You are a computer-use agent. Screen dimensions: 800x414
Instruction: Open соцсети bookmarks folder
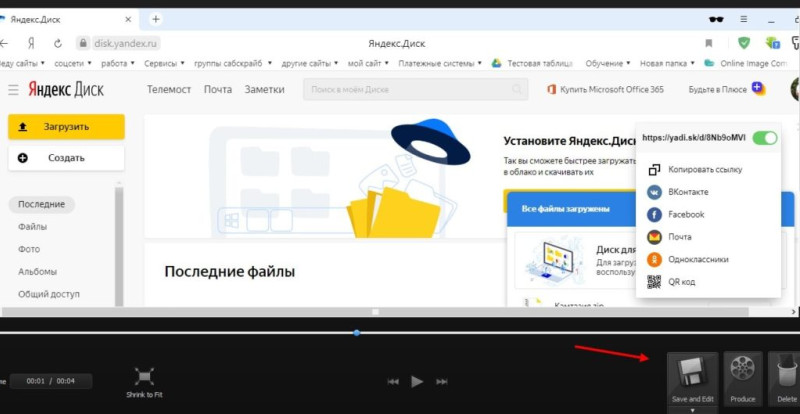pyautogui.click(x=73, y=63)
